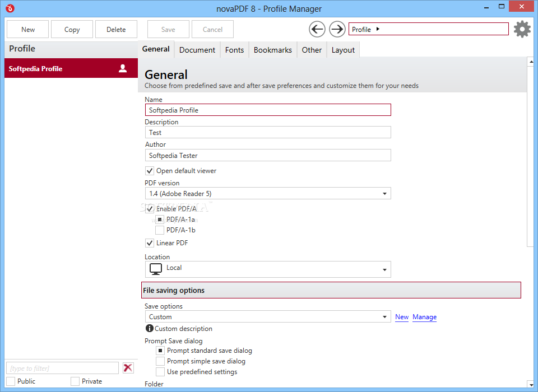Switch to the General tab
The image size is (538, 392).
156,49
